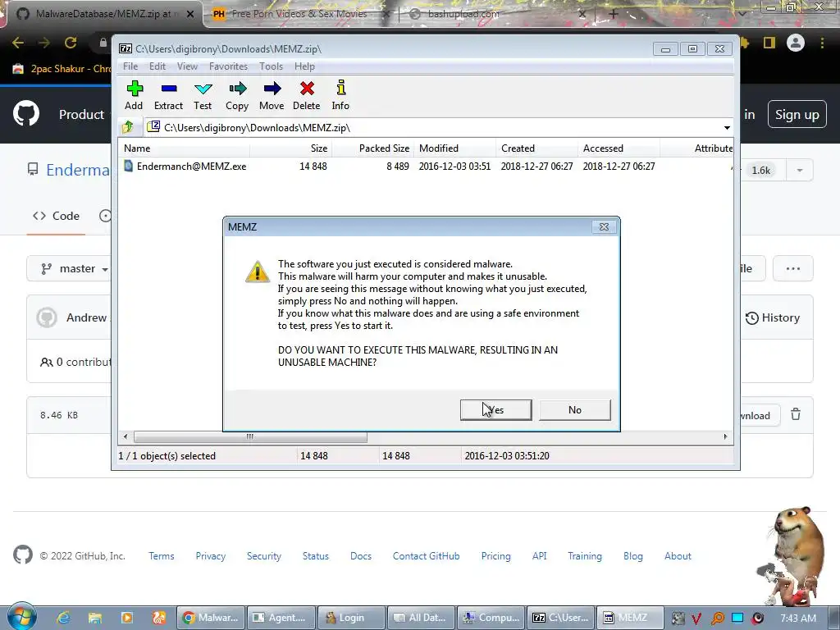Image resolution: width=840 pixels, height=630 pixels.
Task: Open the Windows Media Player taskbar icon
Action: pos(127,618)
